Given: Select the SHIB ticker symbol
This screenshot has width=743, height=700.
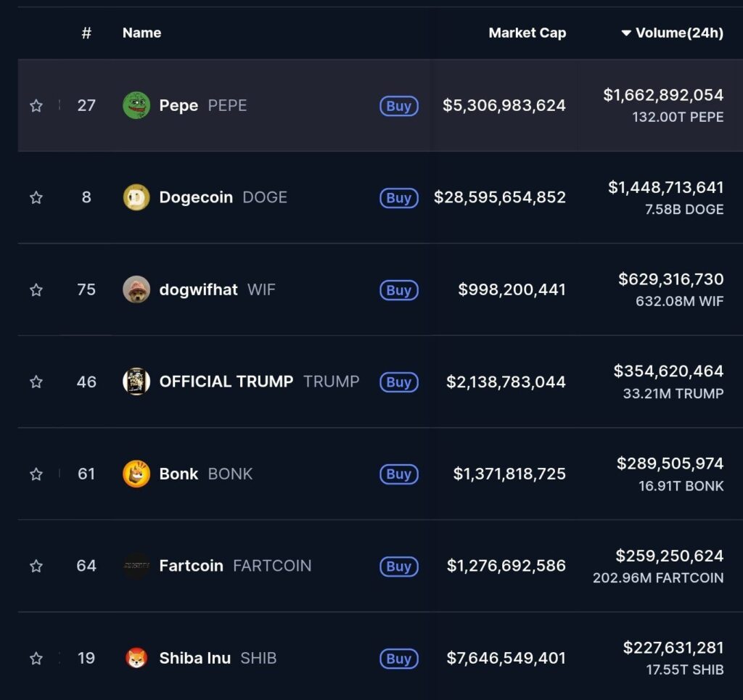Looking at the screenshot, I should click(x=258, y=658).
